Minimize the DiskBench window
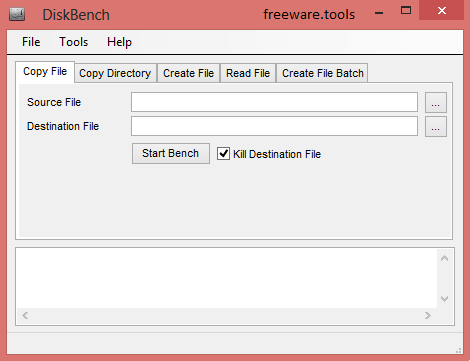The height and width of the screenshot is (361, 470). coord(379,13)
